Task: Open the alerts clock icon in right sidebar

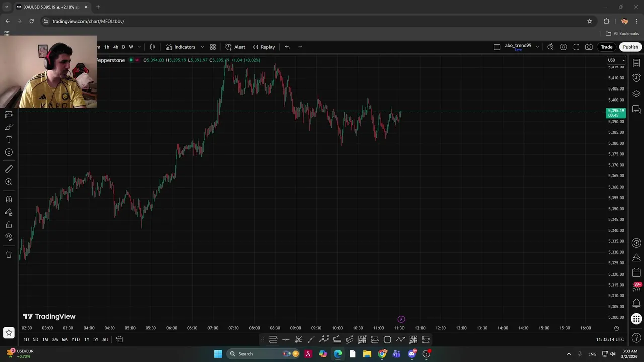Action: click(x=636, y=78)
